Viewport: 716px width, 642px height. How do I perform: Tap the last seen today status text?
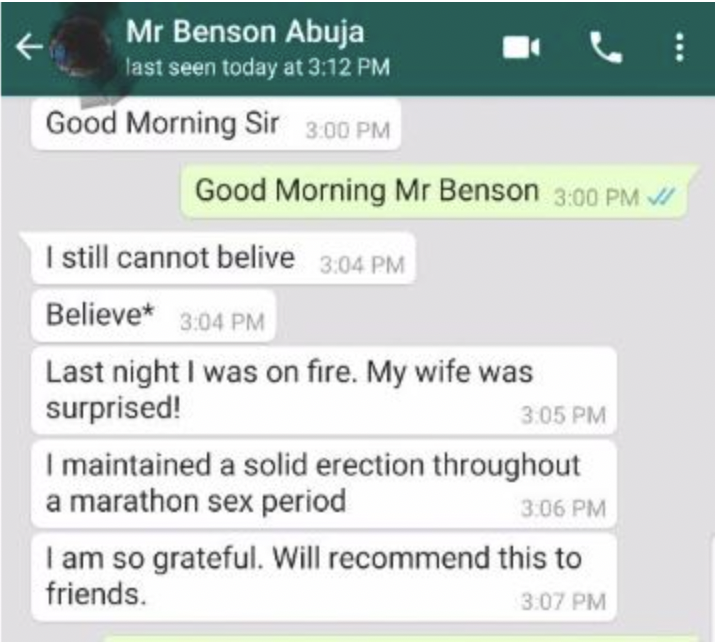(x=258, y=68)
